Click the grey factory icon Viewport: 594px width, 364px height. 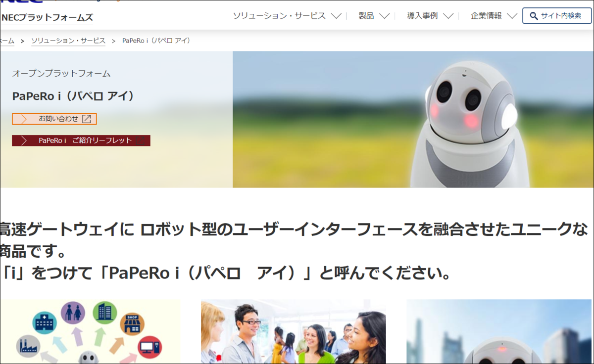(x=28, y=347)
